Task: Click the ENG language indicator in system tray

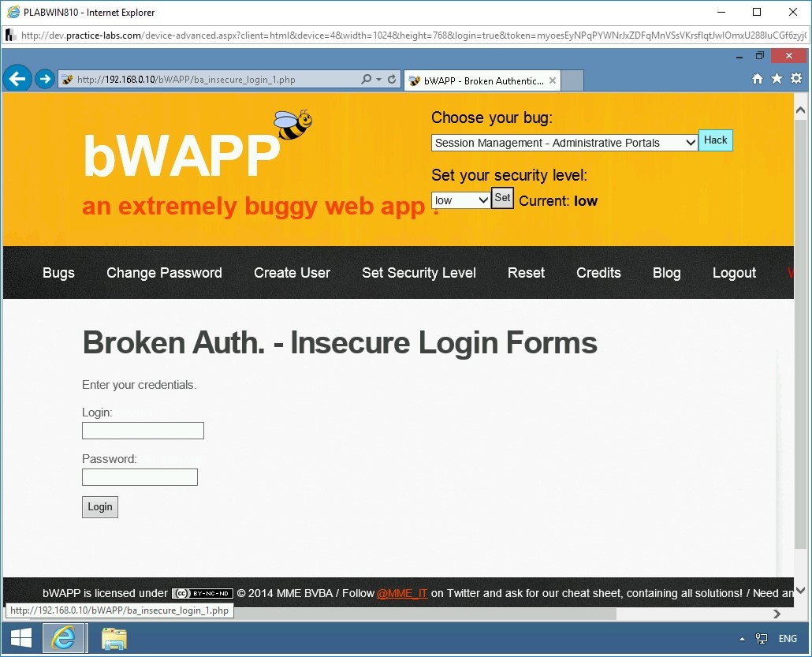Action: coord(788,639)
